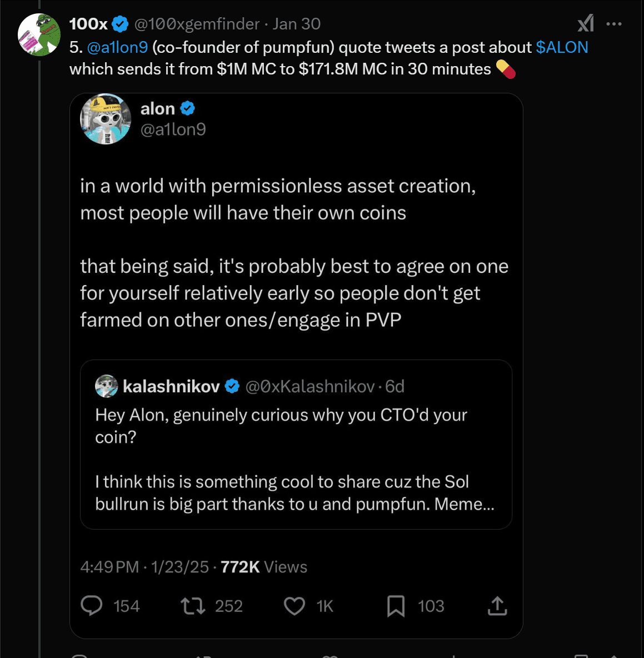Open kalashnikov's nested quoted tweet text
The width and height of the screenshot is (644, 658).
tap(294, 460)
